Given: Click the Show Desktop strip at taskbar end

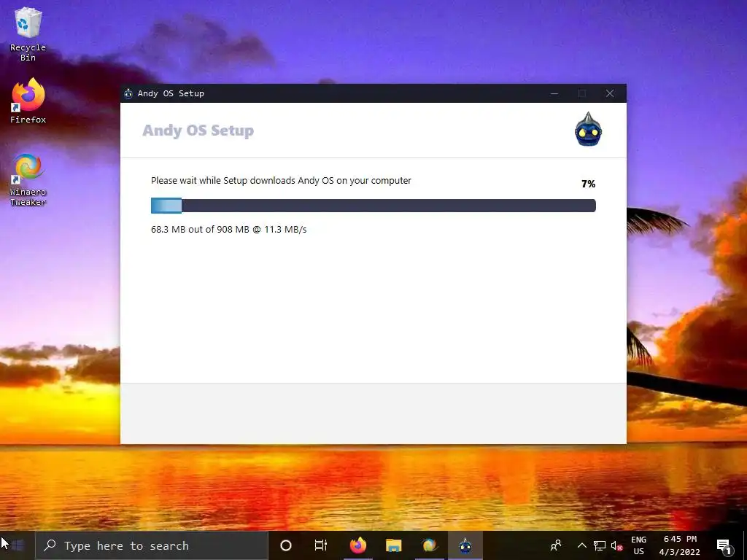Looking at the screenshot, I should 745,545.
